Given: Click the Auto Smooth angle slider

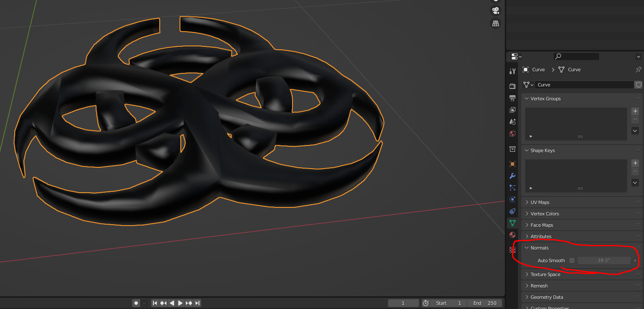Looking at the screenshot, I should pyautogui.click(x=604, y=261).
